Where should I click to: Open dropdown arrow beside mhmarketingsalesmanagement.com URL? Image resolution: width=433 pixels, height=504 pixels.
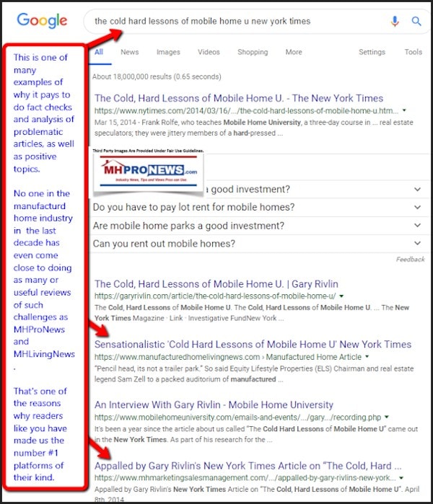[401, 477]
